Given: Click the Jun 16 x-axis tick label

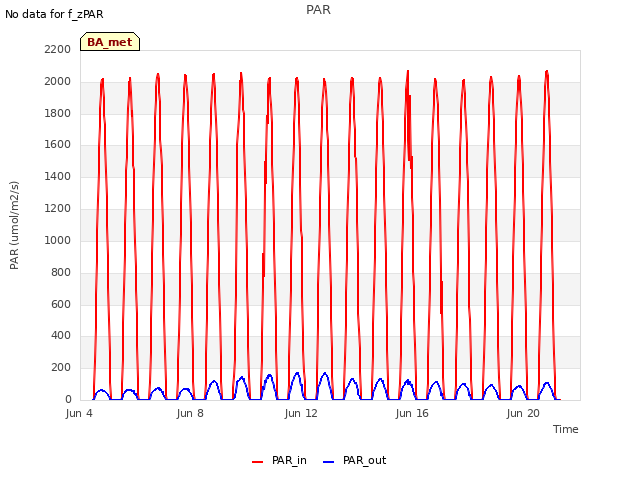Looking at the screenshot, I should (412, 413).
